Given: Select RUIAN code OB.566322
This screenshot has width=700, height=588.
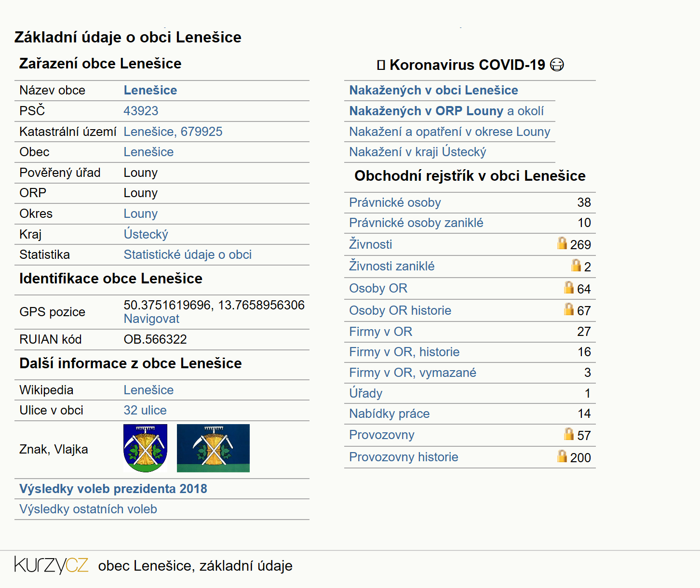Looking at the screenshot, I should click(155, 339).
